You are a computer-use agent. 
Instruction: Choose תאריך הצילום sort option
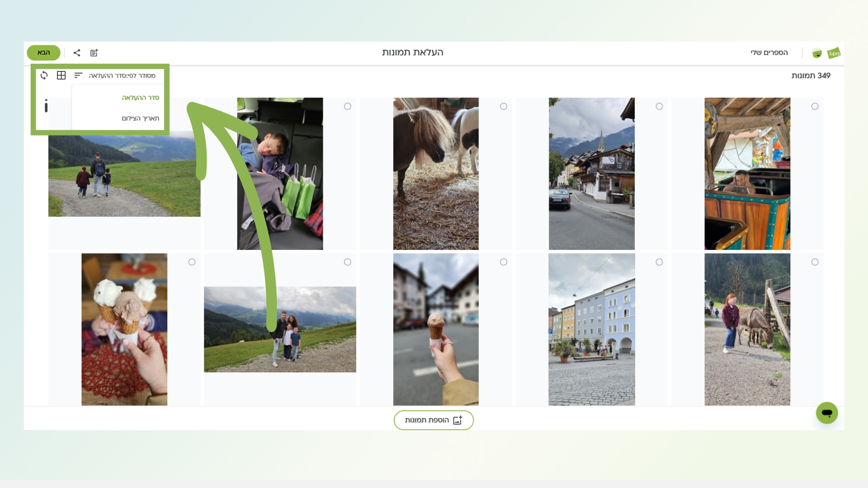tap(140, 118)
